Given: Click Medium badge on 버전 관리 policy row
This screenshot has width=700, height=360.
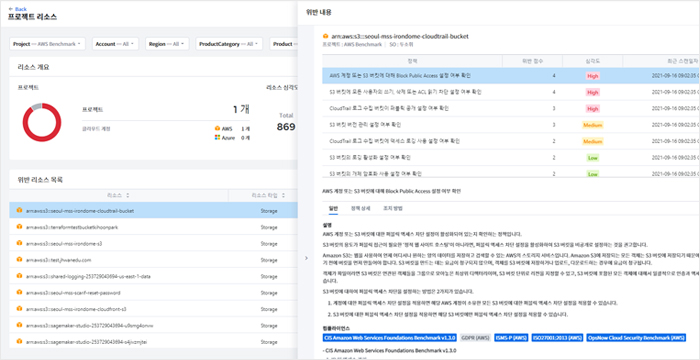Looking at the screenshot, I should (x=593, y=125).
